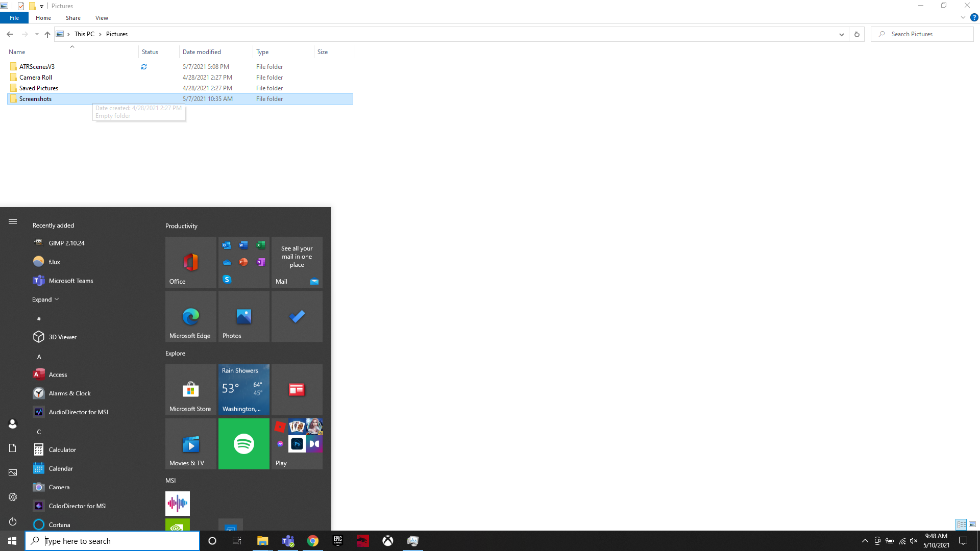The width and height of the screenshot is (980, 551).
Task: Open the Spotify tile
Action: (243, 443)
